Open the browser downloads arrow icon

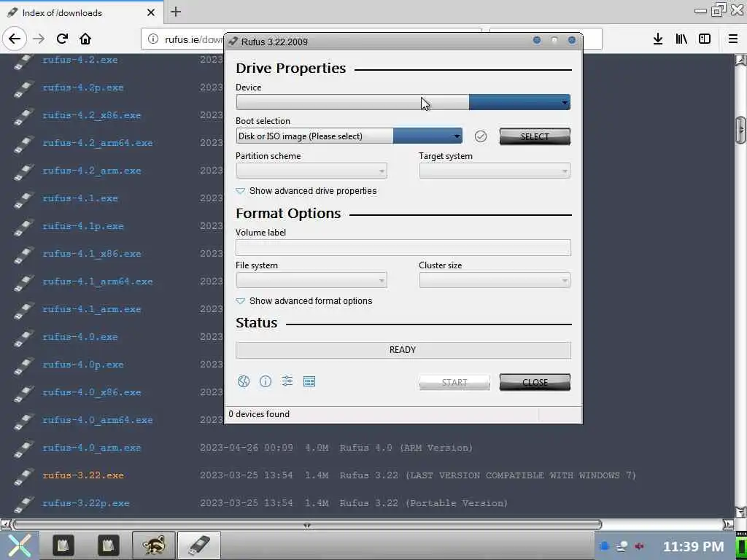658,39
